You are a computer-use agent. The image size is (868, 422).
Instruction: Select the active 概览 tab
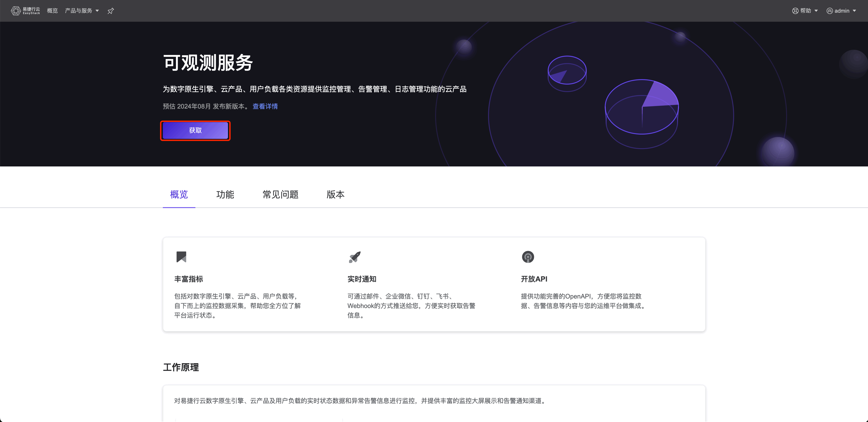179,194
